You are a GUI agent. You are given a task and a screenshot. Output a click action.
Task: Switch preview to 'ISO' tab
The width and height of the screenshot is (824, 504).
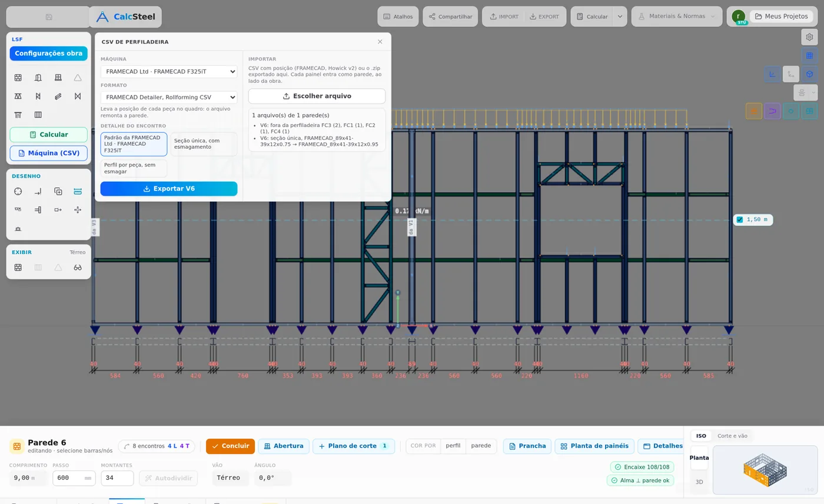701,436
